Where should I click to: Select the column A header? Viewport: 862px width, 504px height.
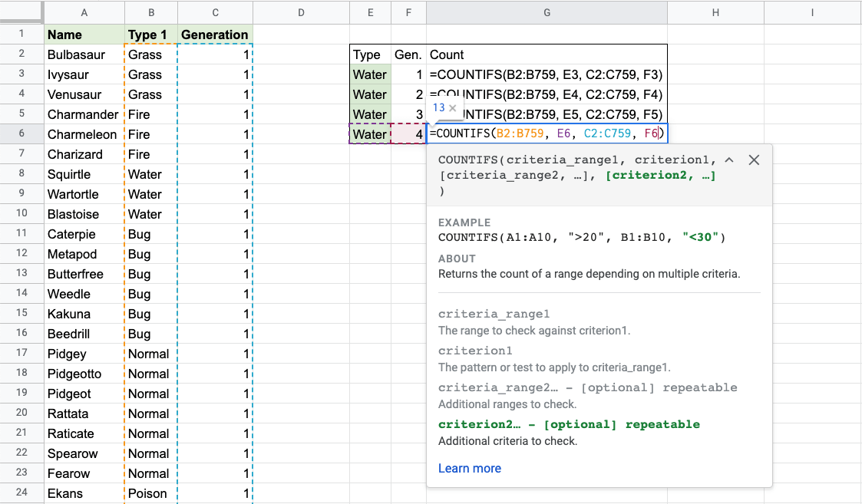[84, 12]
